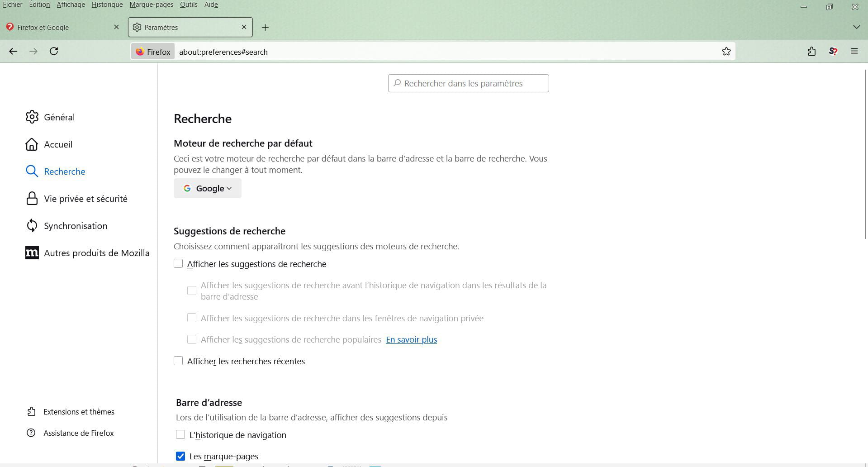
Task: Close the Paramètres tab
Action: pyautogui.click(x=244, y=27)
